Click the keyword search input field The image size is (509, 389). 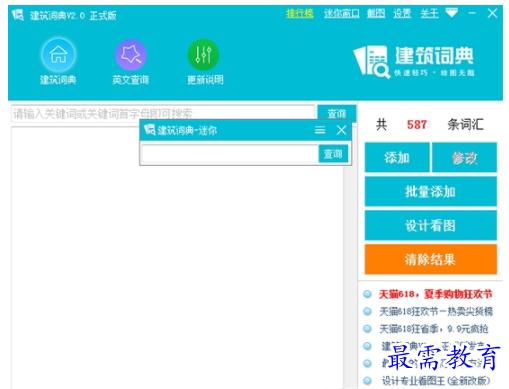(x=163, y=114)
